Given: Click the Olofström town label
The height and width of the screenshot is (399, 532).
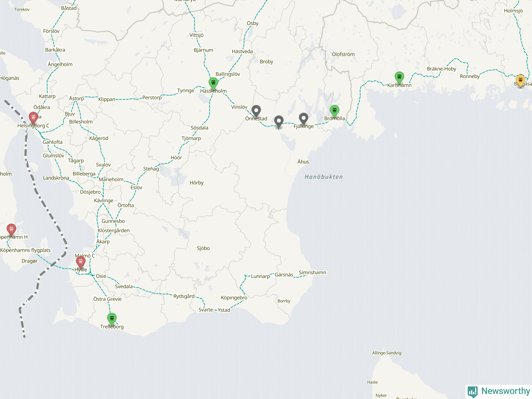Looking at the screenshot, I should click(343, 54).
